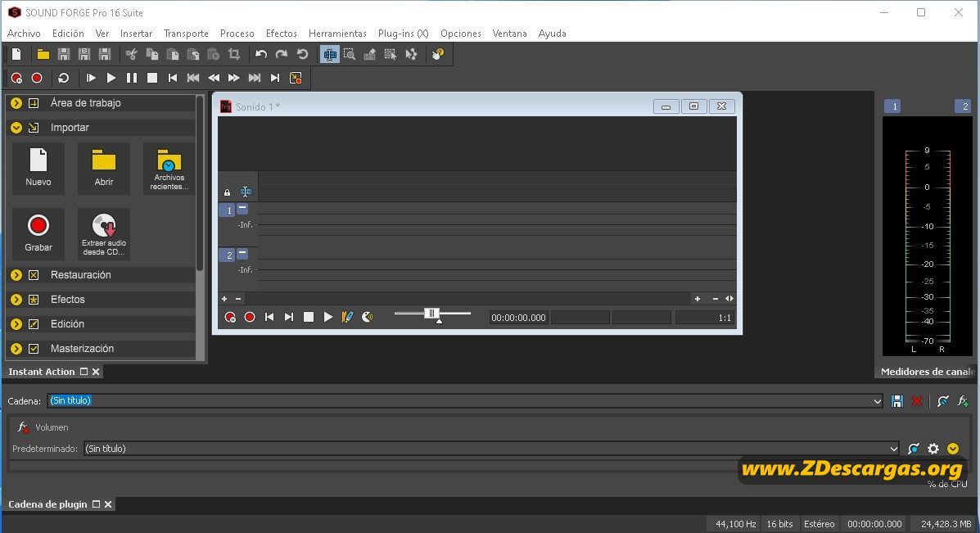Delete the chain with red X icon
The image size is (980, 533).
[917, 401]
